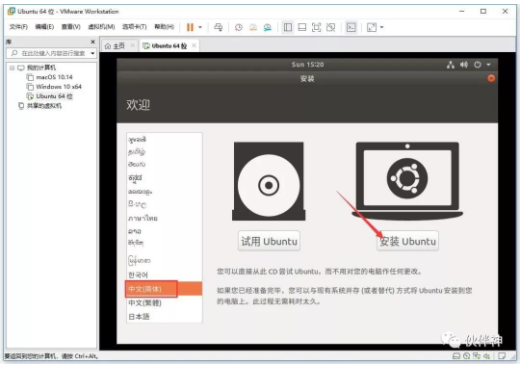
Task: Pause the virtual machine with the orange pause icon
Action: 190,27
